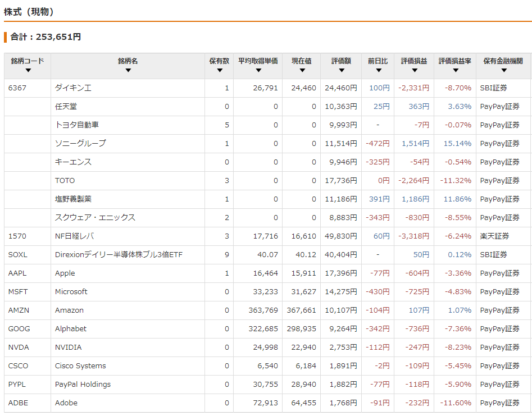This screenshot has width=532, height=416.
Task: Select the Apple stock name
Action: 65,273
